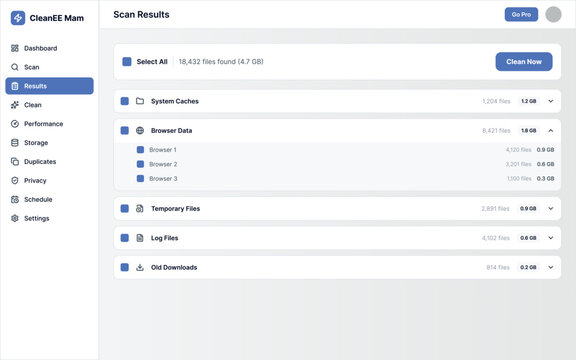This screenshot has height=360, width=576.
Task: Click the Dashboard grid icon in the sidebar
Action: pos(15,48)
